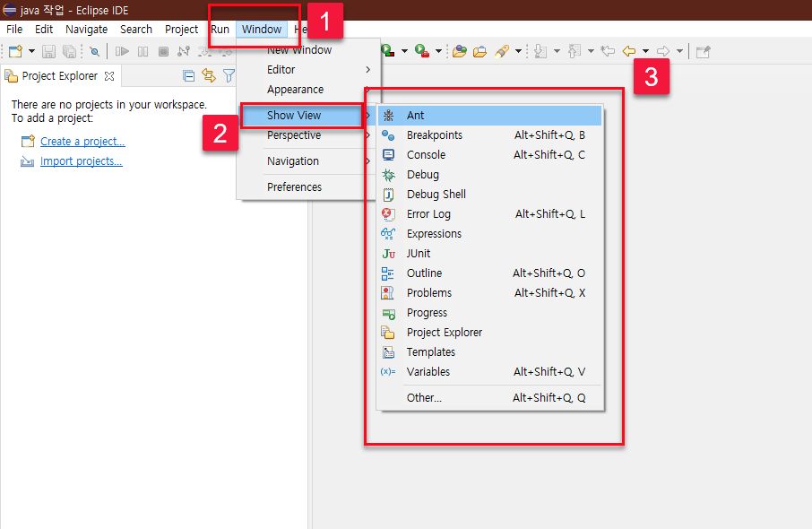This screenshot has width=812, height=529.
Task: Click the Import projects link
Action: click(82, 161)
